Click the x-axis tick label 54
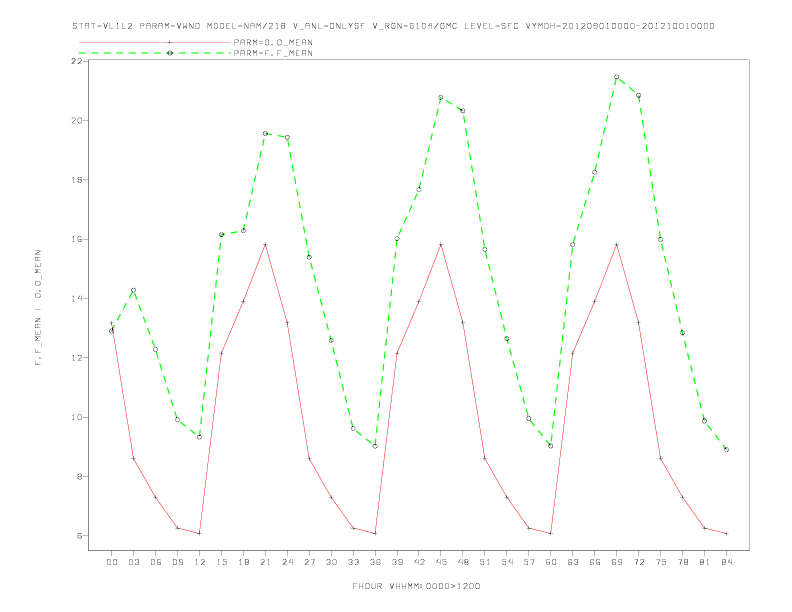 coord(507,562)
